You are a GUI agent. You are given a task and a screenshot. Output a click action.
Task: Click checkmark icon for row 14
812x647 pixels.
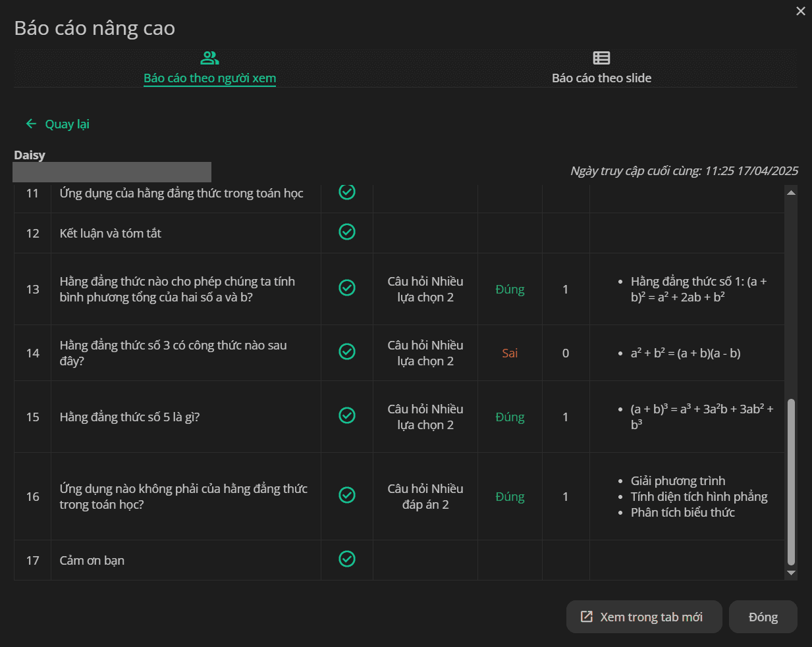[x=347, y=351]
